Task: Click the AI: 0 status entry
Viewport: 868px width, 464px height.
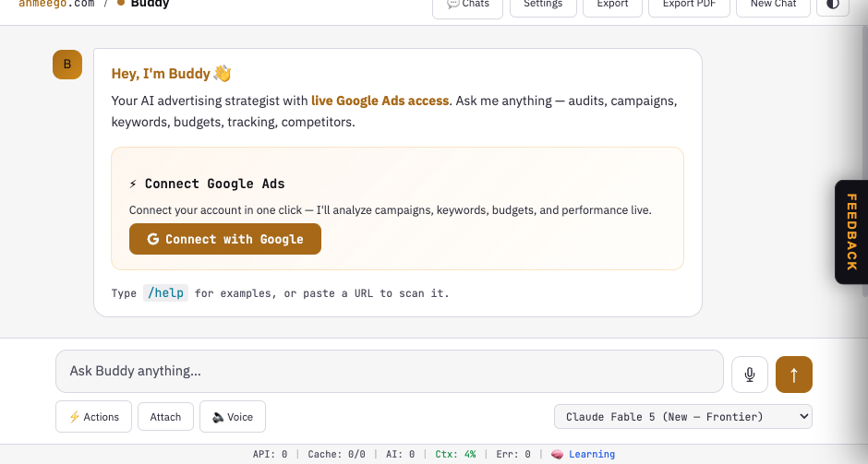Action: click(x=400, y=454)
